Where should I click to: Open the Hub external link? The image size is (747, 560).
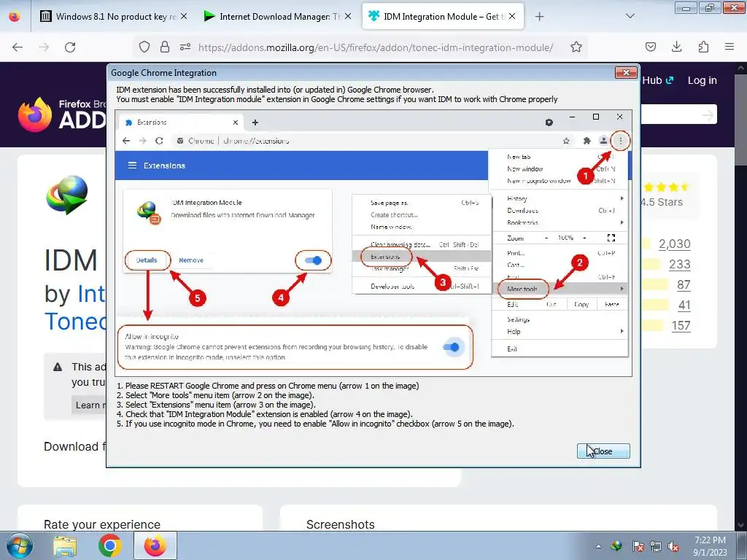click(657, 80)
